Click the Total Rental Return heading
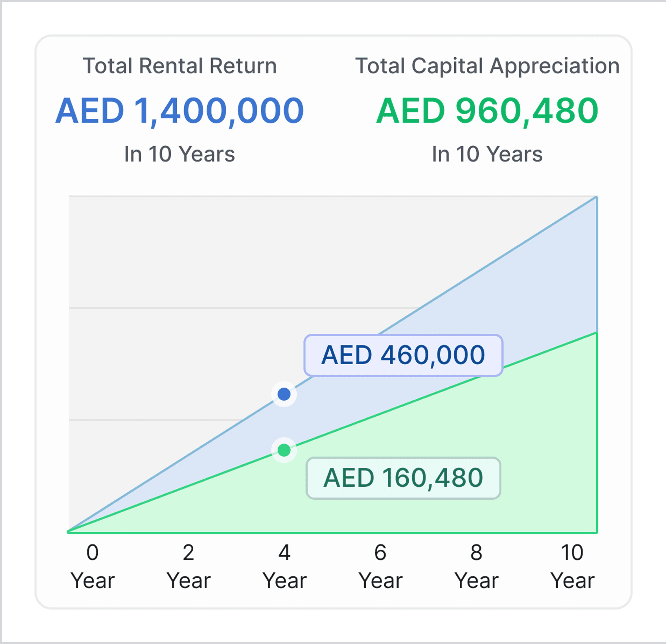 [180, 66]
